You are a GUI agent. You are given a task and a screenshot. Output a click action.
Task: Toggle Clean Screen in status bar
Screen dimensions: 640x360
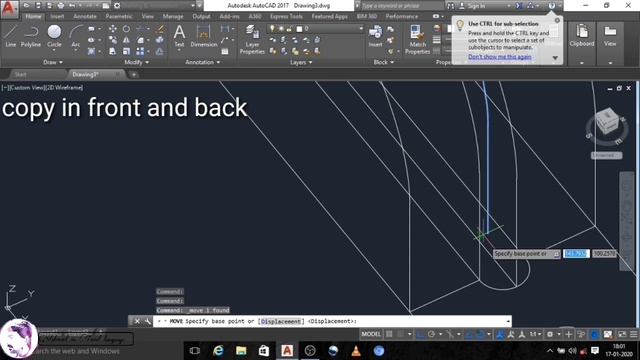622,334
